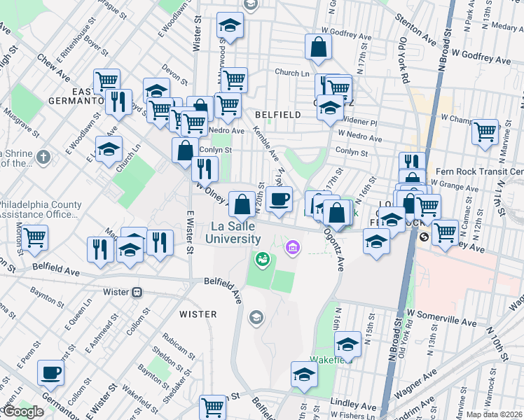The width and height of the screenshot is (524, 420).
Task: Select the restaurant marker above Fern Rock Transit Center
Action: [x=412, y=161]
